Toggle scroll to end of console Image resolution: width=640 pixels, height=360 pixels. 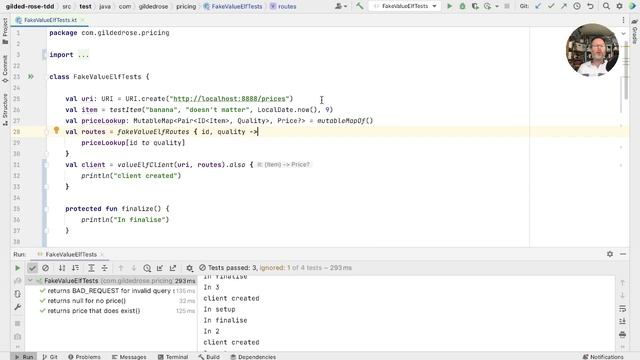[622, 322]
